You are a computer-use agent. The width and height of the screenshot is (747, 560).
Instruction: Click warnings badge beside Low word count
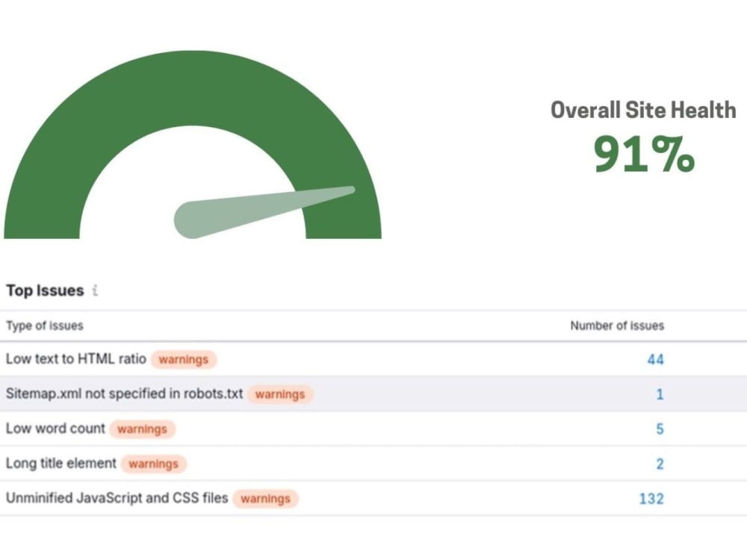tap(142, 429)
